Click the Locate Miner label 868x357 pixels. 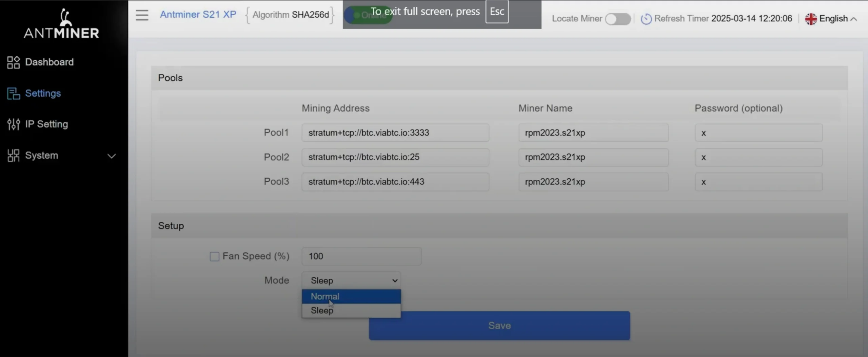[x=577, y=18]
